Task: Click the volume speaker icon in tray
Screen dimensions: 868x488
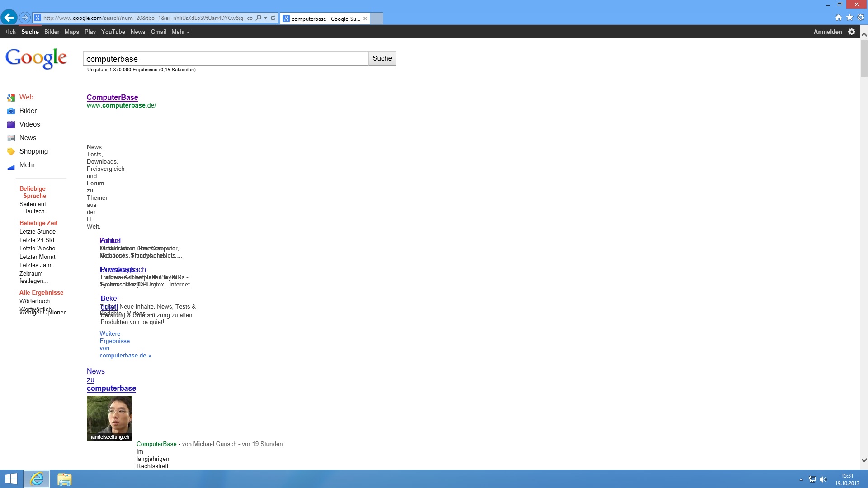Action: point(823,479)
